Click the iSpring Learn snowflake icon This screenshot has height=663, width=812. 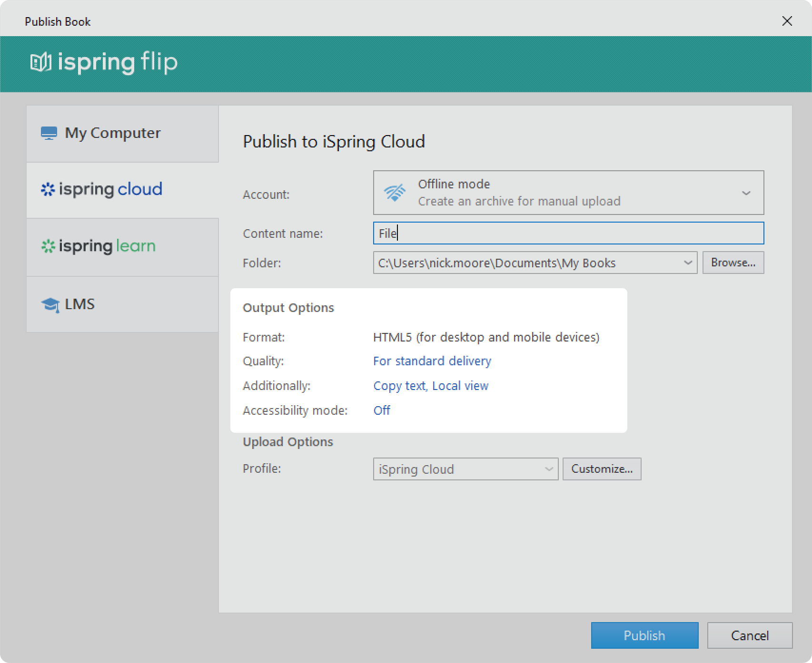[48, 246]
